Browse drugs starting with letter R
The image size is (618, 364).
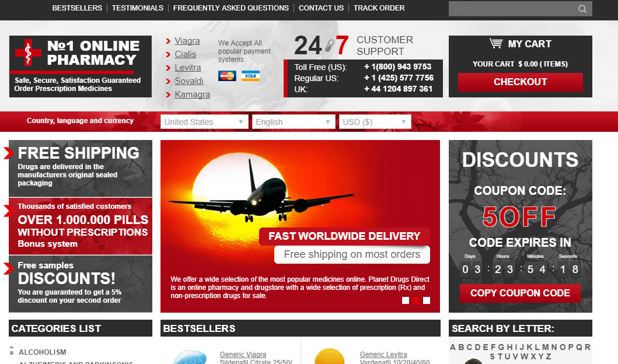[x=587, y=348]
